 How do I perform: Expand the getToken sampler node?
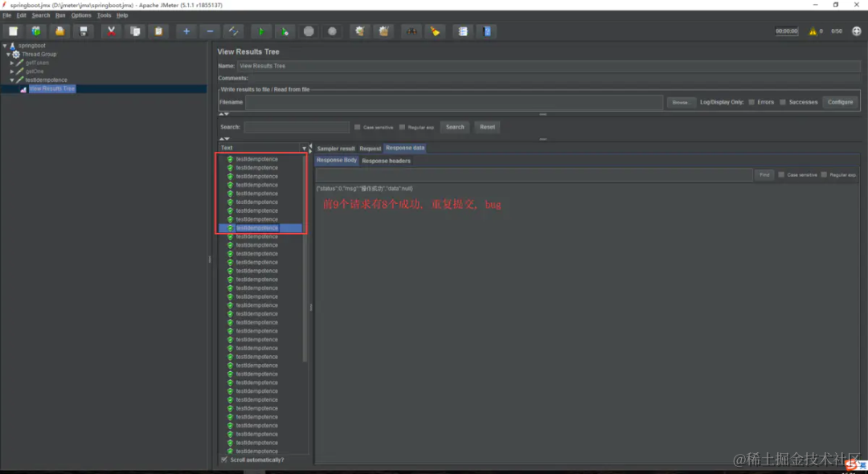[12, 63]
